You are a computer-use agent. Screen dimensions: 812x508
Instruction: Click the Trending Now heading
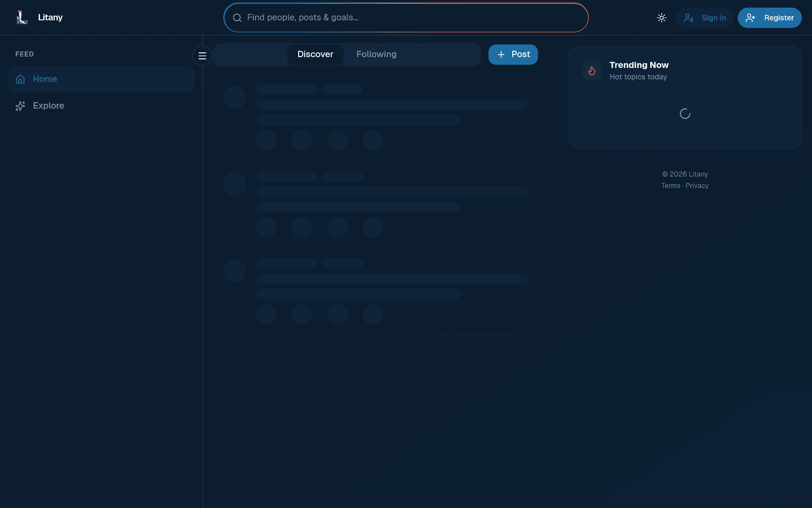639,65
